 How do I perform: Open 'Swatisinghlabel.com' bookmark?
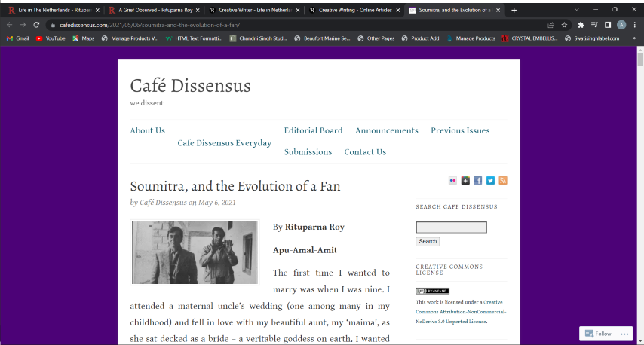[592, 38]
